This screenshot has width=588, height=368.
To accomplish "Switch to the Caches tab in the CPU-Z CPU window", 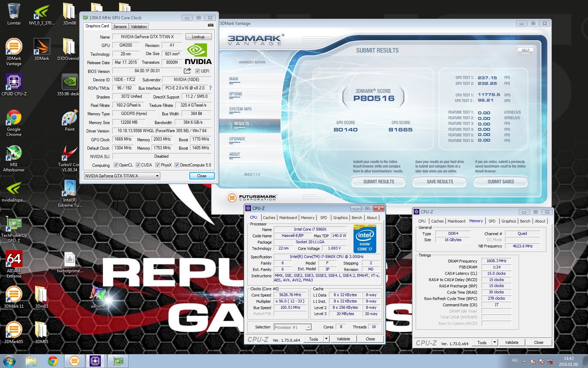I will pyautogui.click(x=269, y=218).
